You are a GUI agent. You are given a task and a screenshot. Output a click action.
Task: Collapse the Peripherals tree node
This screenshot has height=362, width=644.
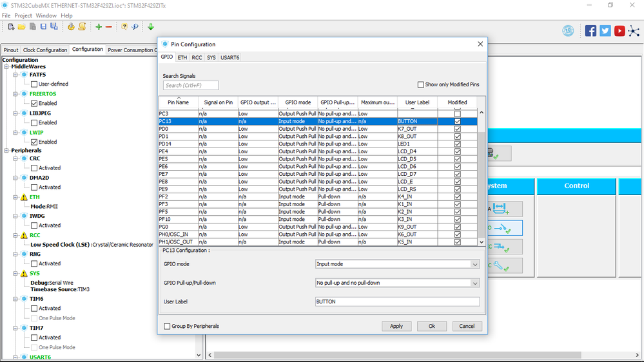[6, 151]
